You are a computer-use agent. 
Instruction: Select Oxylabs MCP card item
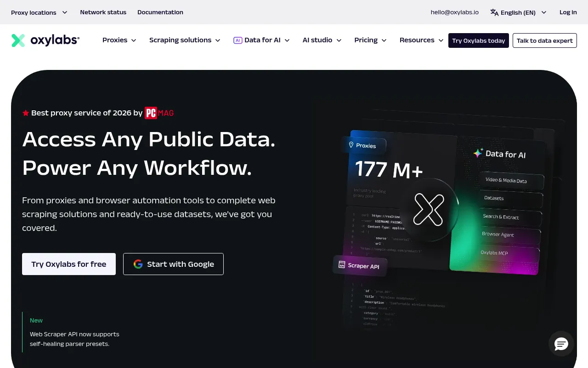click(x=508, y=253)
